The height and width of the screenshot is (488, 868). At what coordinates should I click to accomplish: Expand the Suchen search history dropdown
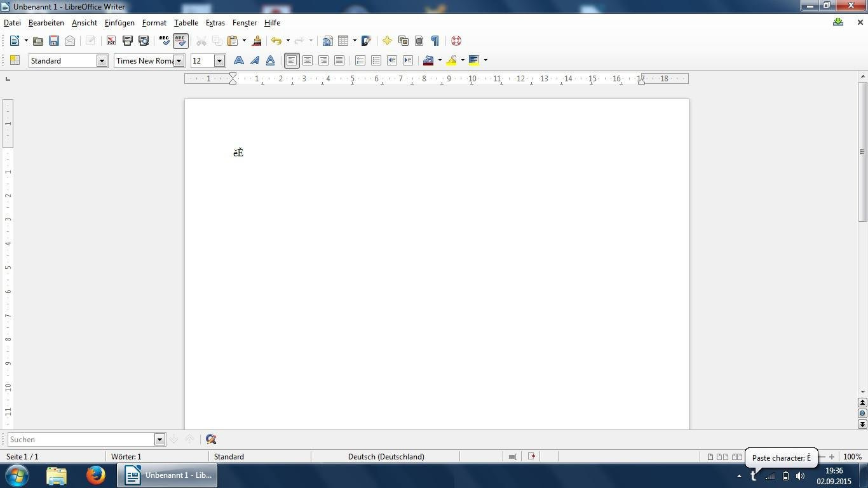coord(159,440)
